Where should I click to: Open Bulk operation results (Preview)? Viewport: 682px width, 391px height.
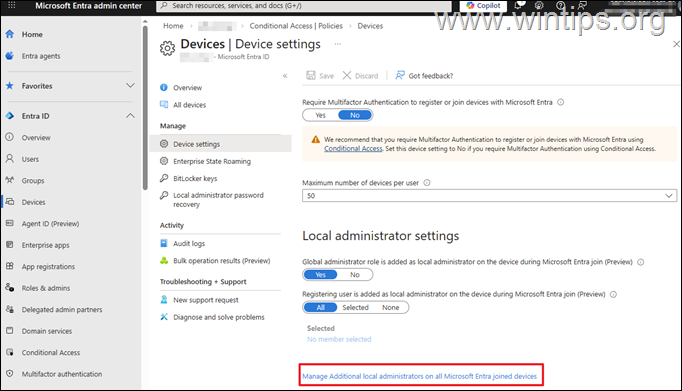[221, 261]
